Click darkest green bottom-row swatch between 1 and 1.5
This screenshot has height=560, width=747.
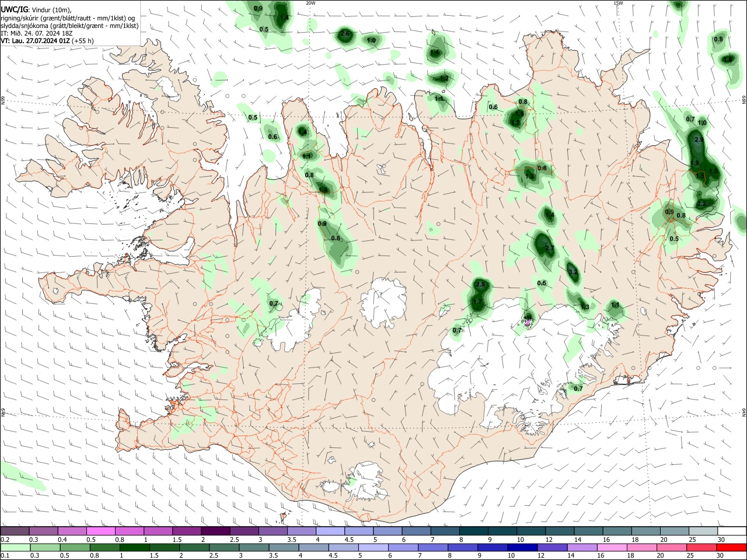(x=135, y=548)
